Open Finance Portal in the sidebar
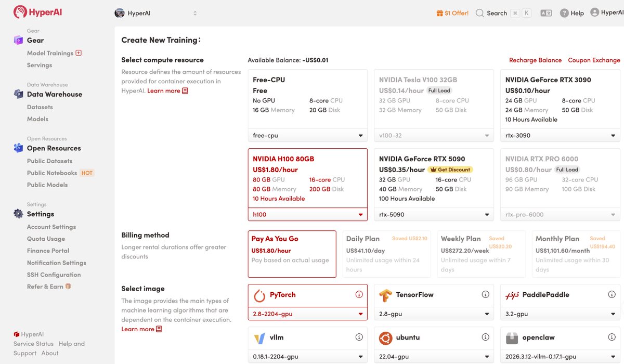Viewport: 624px width, 364px height. (48, 251)
